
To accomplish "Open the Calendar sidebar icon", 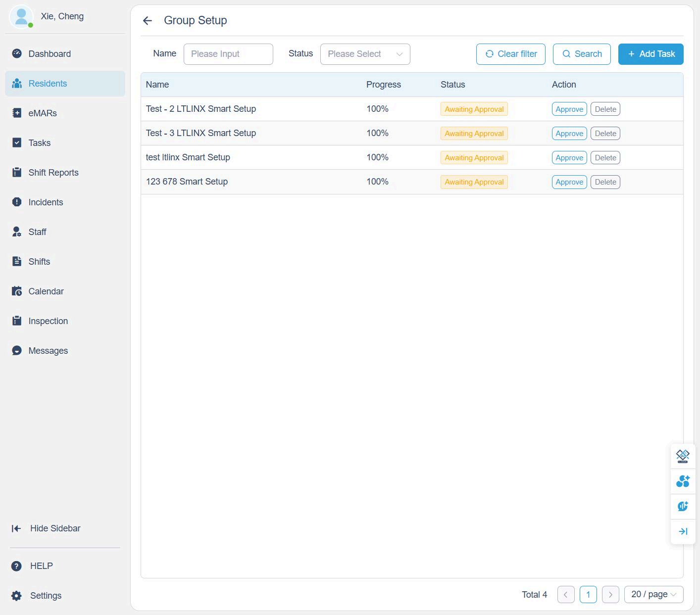I will 17,291.
